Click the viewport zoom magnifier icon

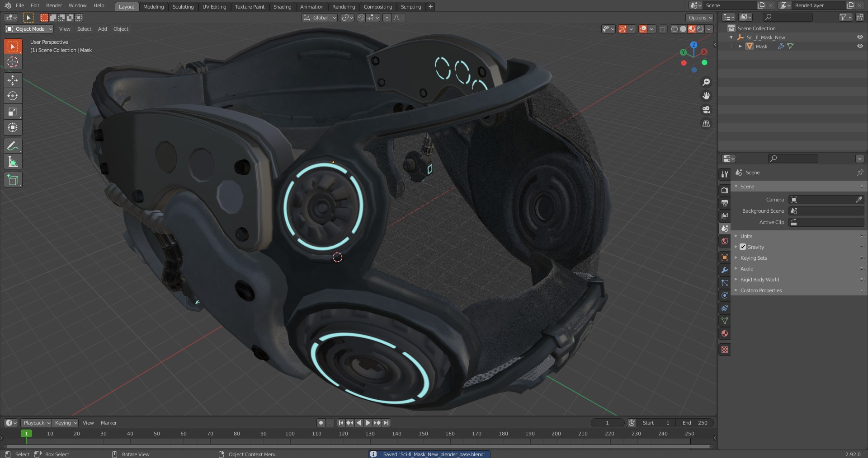coord(706,82)
